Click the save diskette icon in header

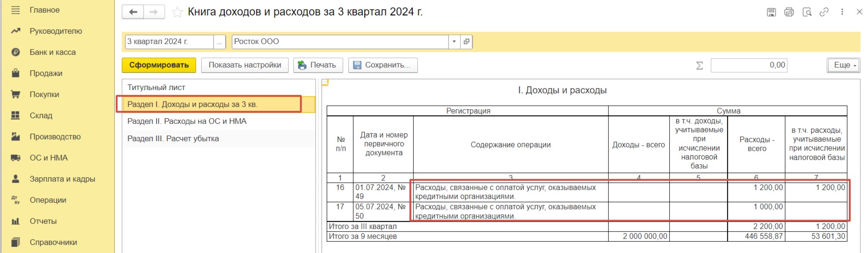pyautogui.click(x=771, y=12)
